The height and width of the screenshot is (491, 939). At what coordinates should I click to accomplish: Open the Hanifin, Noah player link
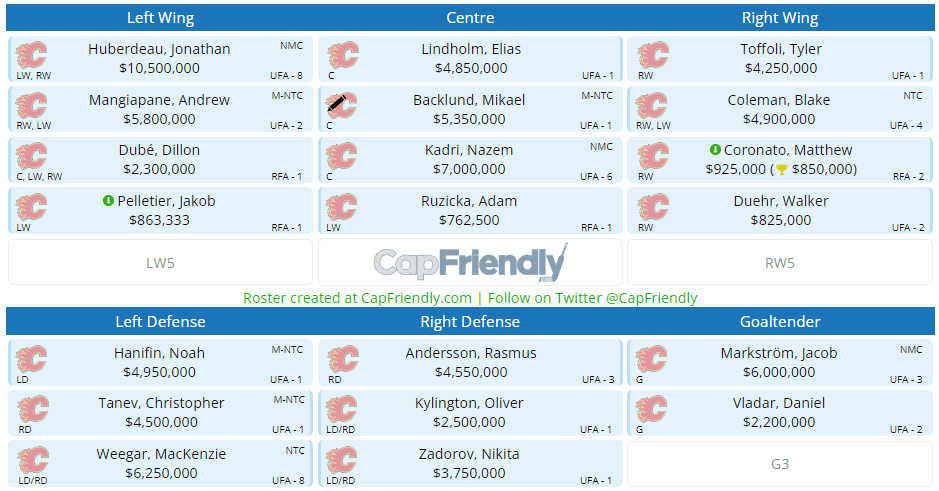pyautogui.click(x=159, y=353)
